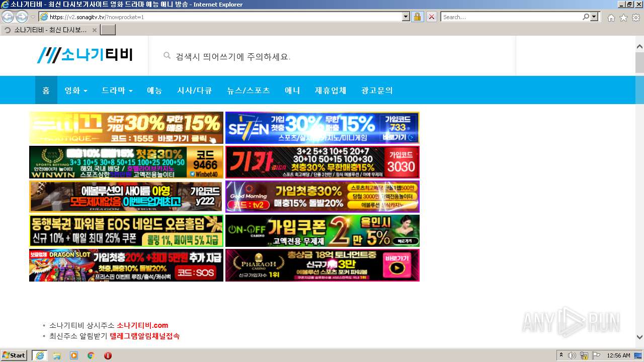The image size is (644, 362).
Task: Expand the 영화 dropdown menu
Action: [76, 90]
